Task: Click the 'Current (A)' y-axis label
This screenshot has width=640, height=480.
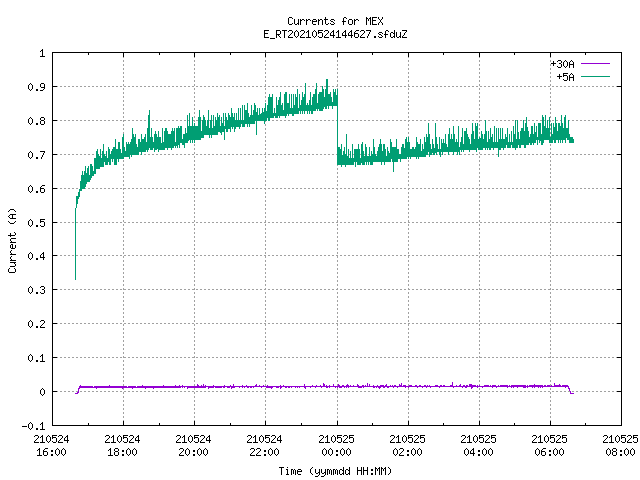Action: click(12, 240)
